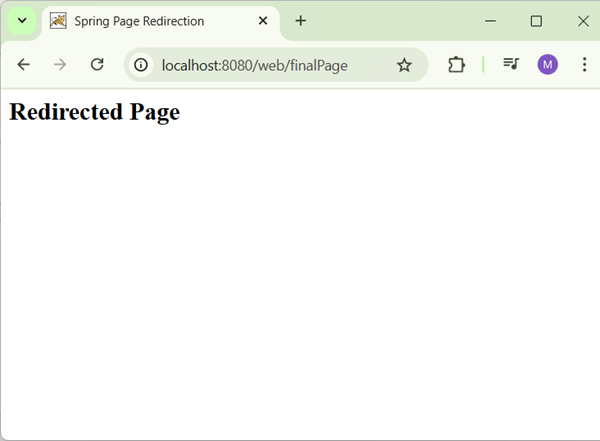
Task: Maximize the browser window
Action: point(536,21)
